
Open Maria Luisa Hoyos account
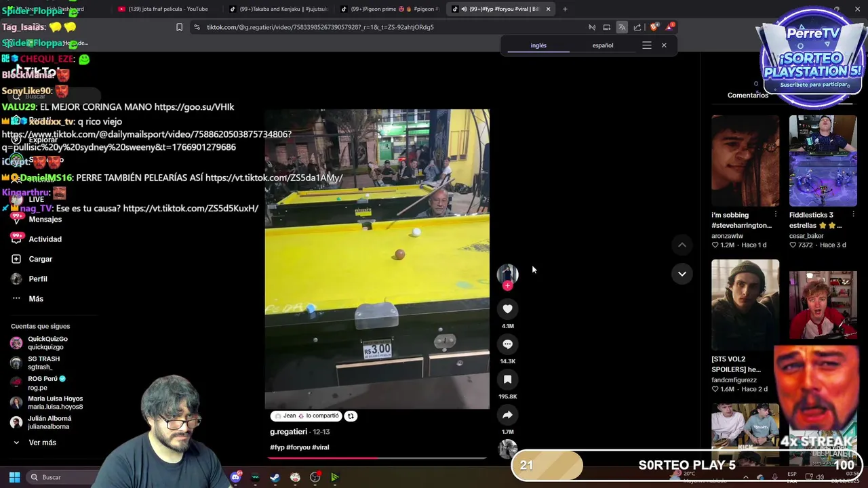click(55, 403)
